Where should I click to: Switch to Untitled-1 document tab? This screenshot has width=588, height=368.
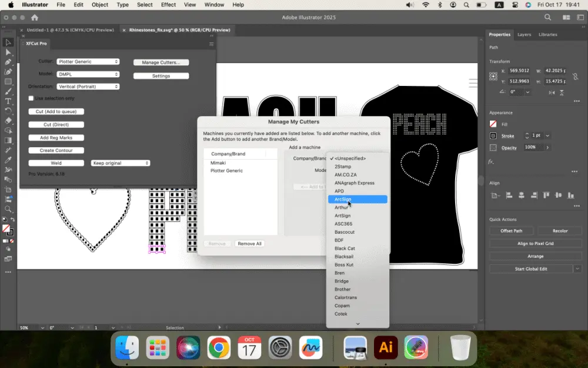point(70,30)
